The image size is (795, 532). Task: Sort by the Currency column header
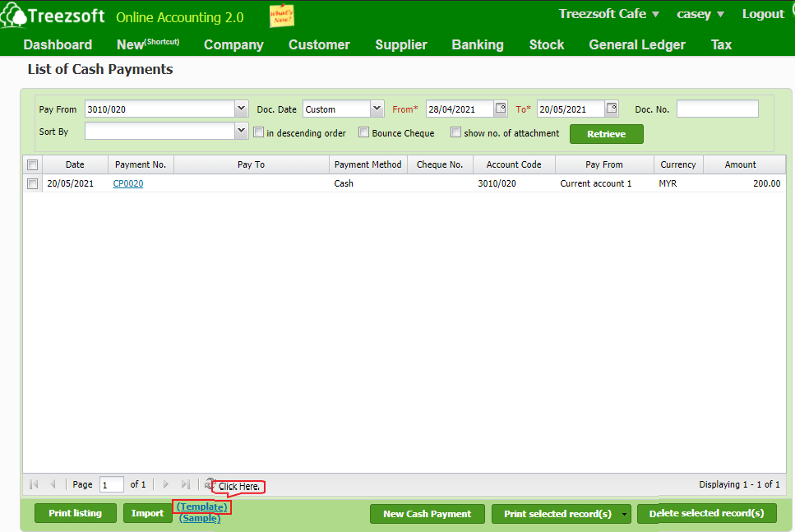click(678, 164)
